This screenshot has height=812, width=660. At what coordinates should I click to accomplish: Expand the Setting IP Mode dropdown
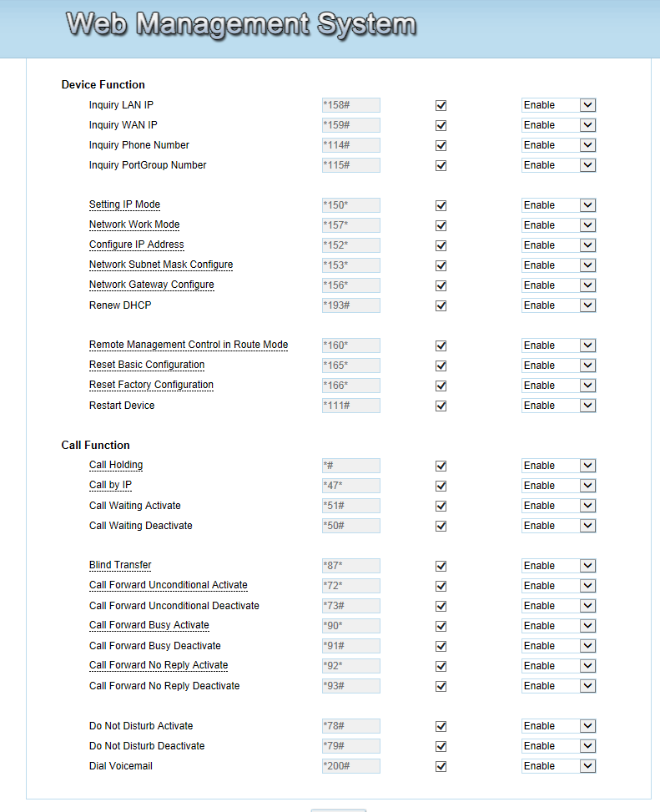point(558,205)
